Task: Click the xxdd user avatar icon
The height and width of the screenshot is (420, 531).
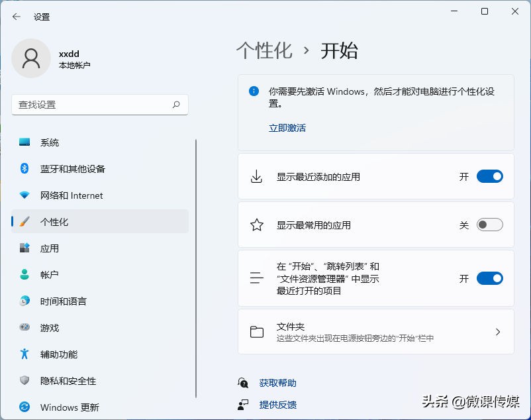Action: click(31, 58)
